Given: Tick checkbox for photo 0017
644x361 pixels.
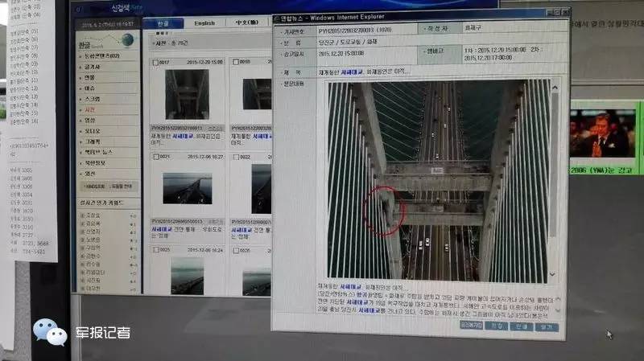Looking at the screenshot, I should coord(155,63).
